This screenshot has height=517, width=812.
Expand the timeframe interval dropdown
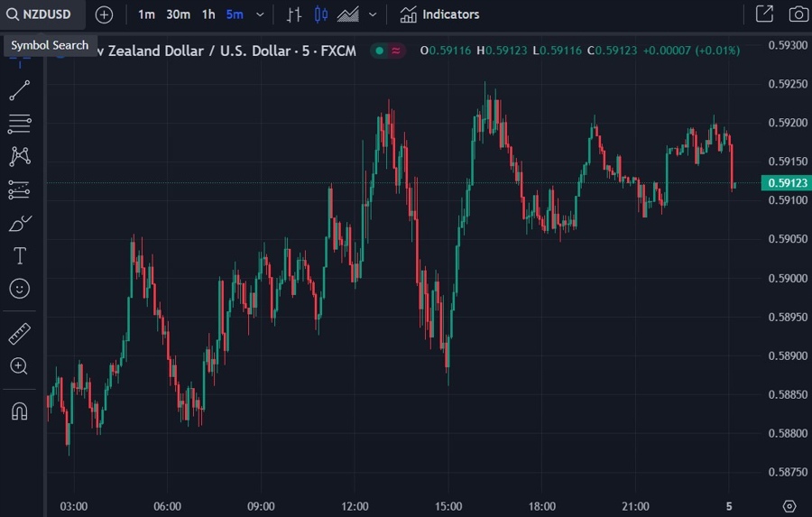click(x=260, y=14)
